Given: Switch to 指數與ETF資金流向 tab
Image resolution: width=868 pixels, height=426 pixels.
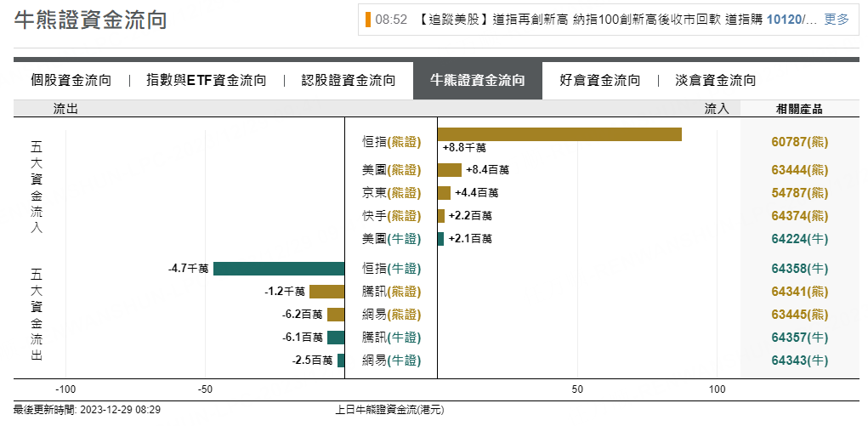Looking at the screenshot, I should 206,80.
